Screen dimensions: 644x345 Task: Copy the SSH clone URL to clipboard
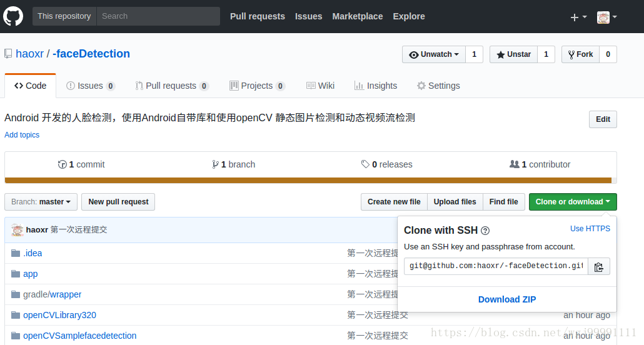coord(598,266)
